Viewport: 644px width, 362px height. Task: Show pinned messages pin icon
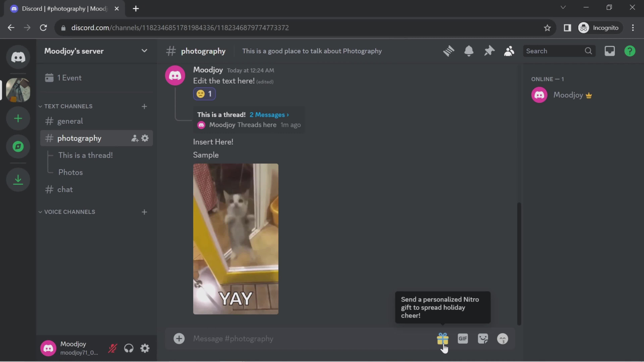coord(489,51)
